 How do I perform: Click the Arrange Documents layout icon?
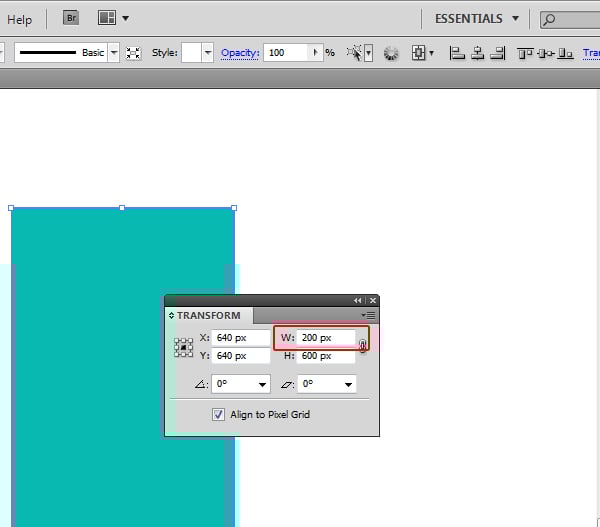click(x=107, y=18)
